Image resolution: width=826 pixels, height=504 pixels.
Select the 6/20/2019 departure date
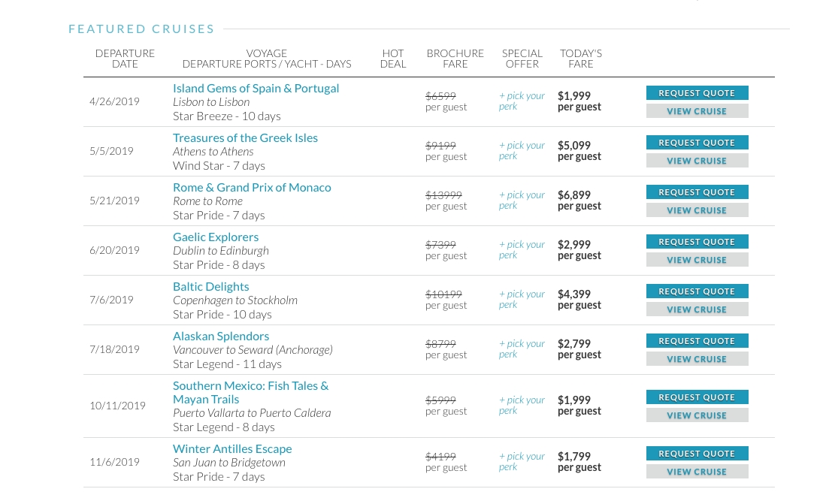114,250
